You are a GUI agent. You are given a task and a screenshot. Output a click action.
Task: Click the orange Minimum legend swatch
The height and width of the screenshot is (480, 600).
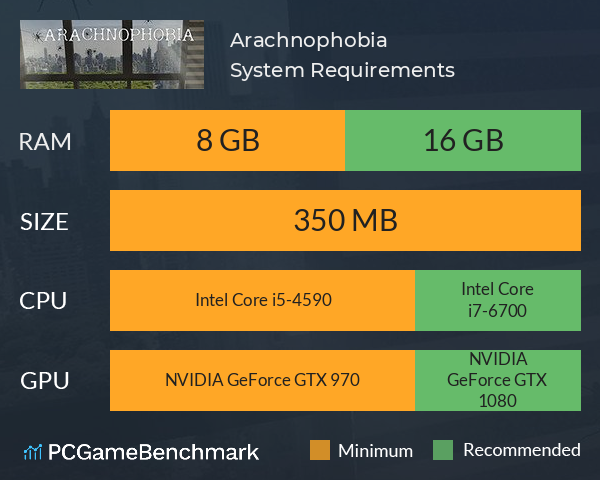tap(320, 450)
